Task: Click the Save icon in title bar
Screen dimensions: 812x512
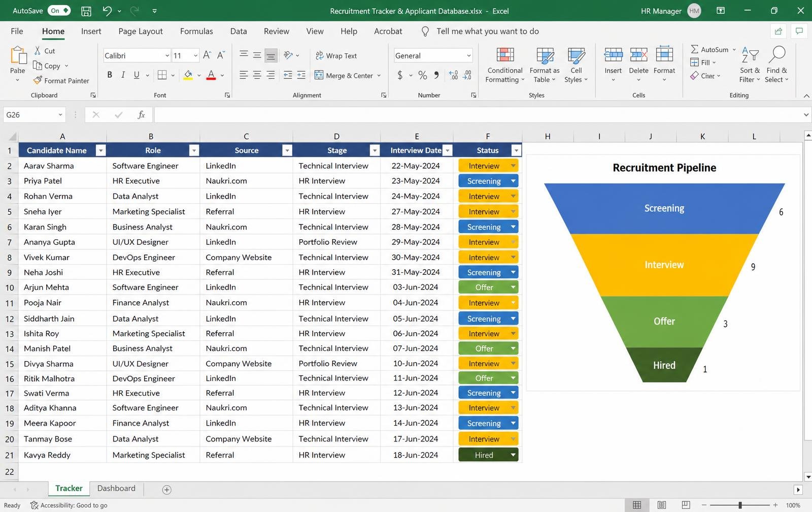Action: tap(86, 11)
